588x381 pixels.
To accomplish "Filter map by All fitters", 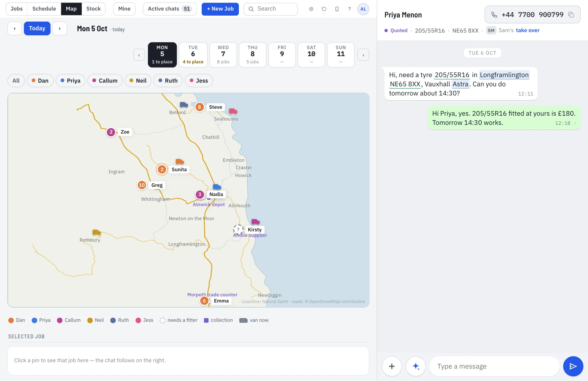I will tap(16, 81).
